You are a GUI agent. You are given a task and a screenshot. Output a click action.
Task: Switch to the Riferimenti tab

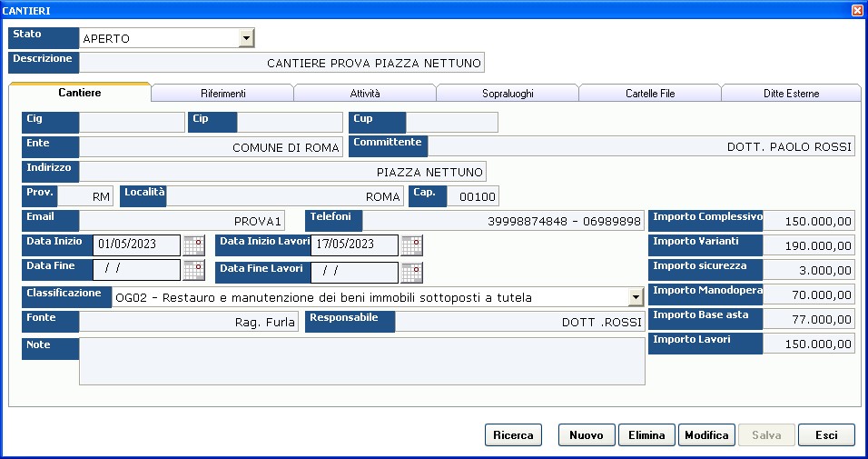point(222,93)
